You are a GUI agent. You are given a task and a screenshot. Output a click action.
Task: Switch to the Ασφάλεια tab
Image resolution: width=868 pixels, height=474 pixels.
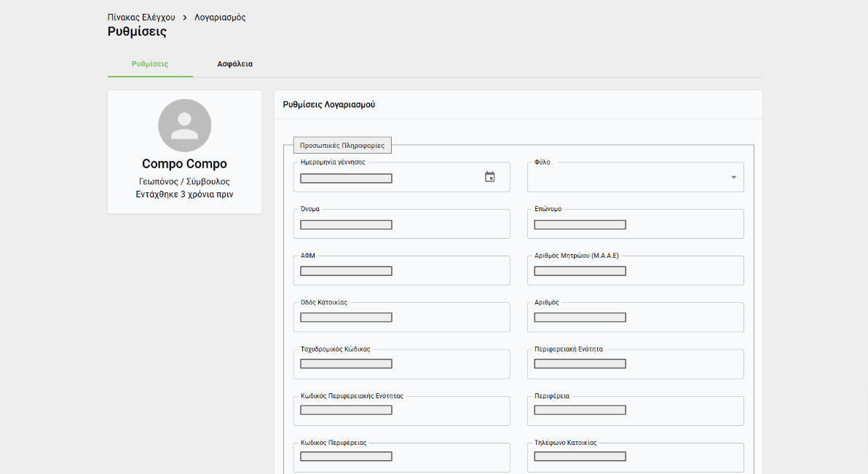234,64
